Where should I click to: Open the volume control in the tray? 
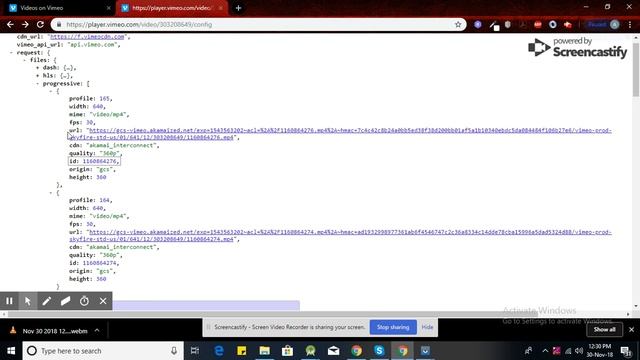click(x=579, y=351)
